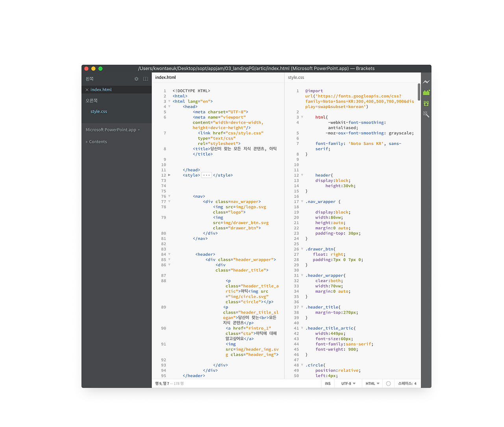504x427 pixels.
Task: Click the linting status circle in the status bar
Action: coord(388,384)
